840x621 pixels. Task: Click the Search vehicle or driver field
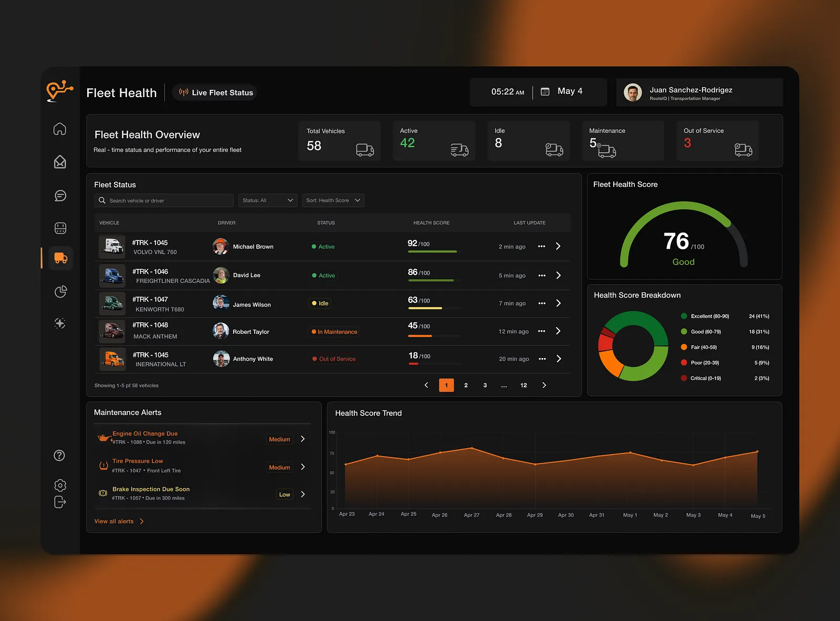pos(164,201)
